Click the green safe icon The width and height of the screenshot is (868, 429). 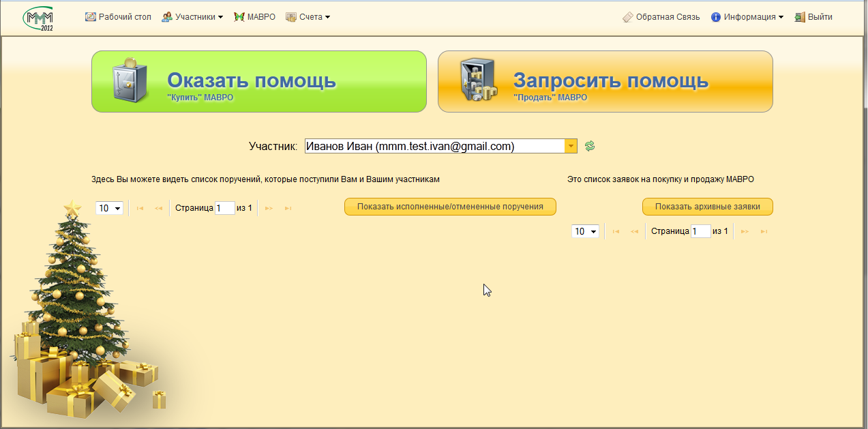[131, 80]
